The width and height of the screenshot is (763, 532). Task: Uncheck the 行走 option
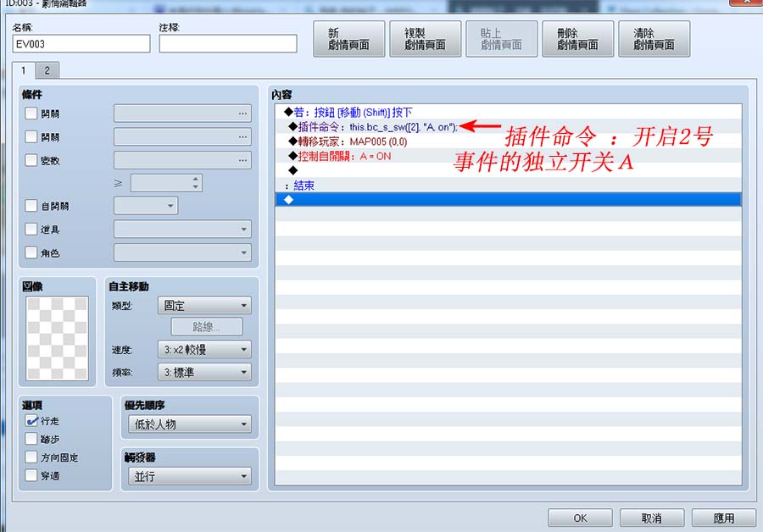coord(31,421)
